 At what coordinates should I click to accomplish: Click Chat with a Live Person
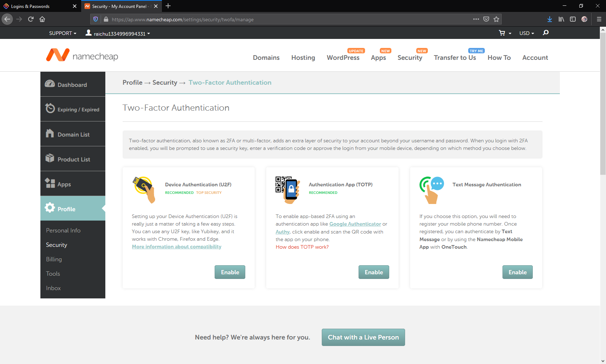(x=363, y=337)
